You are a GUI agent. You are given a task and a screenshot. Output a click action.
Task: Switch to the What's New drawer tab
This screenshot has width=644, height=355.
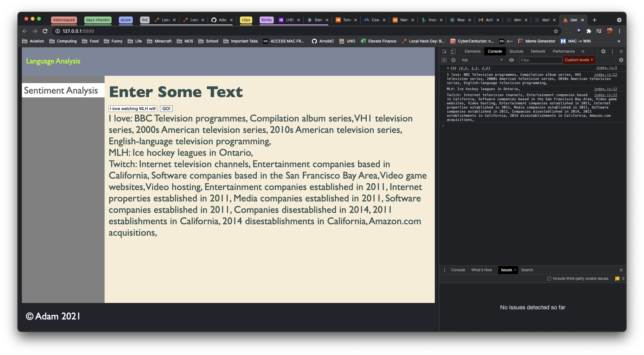481,270
